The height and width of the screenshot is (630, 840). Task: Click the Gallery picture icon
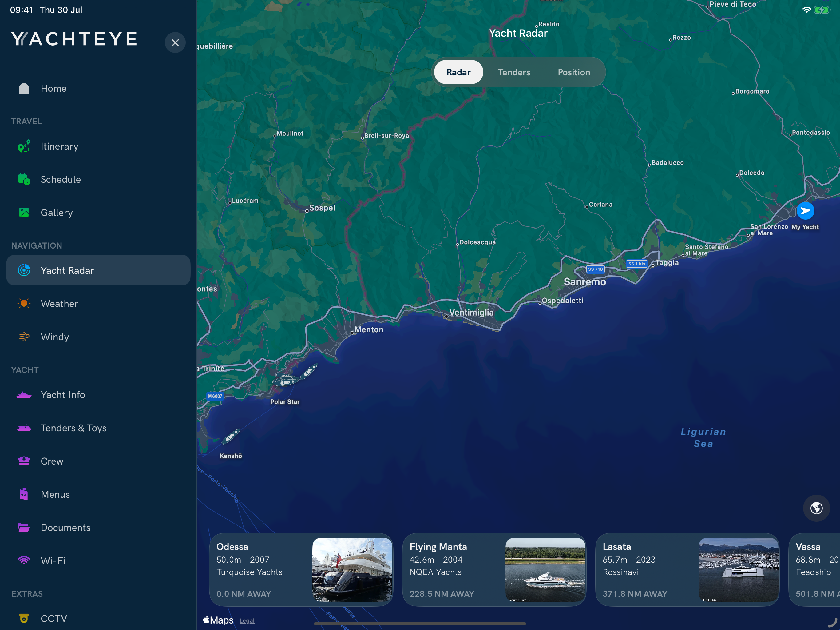click(x=24, y=212)
